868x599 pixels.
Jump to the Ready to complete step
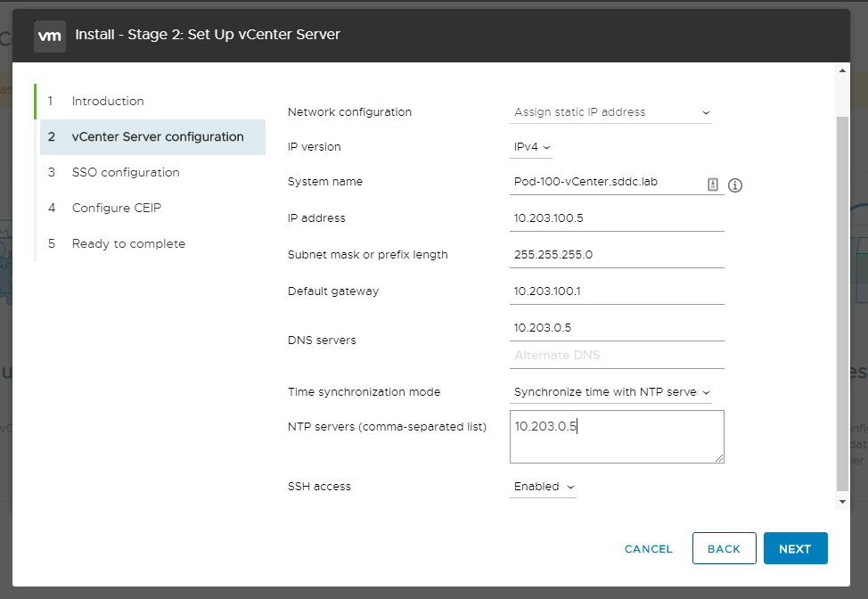(x=128, y=244)
